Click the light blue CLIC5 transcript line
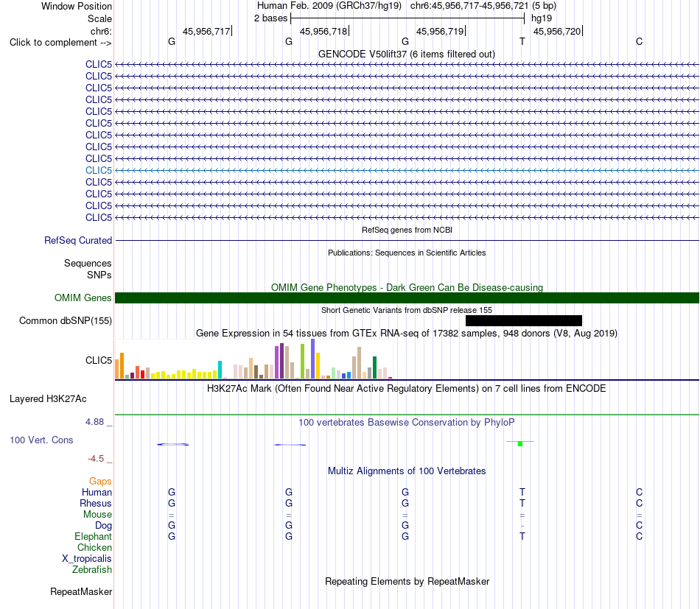 (407, 170)
